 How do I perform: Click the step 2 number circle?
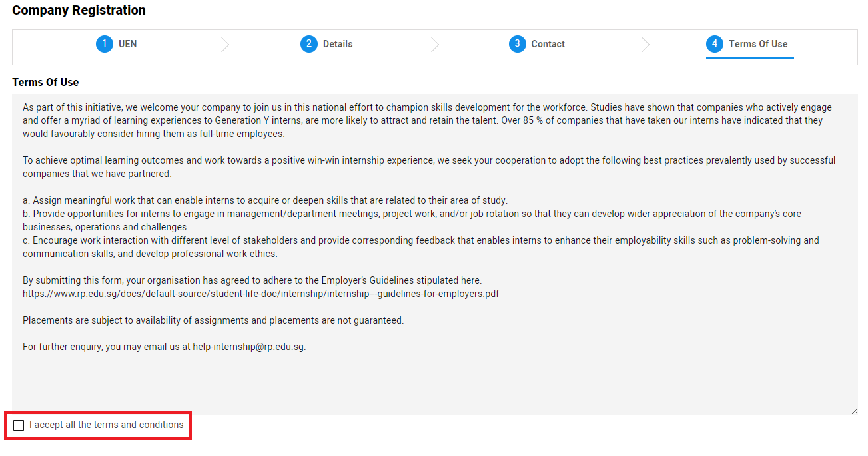pos(308,44)
